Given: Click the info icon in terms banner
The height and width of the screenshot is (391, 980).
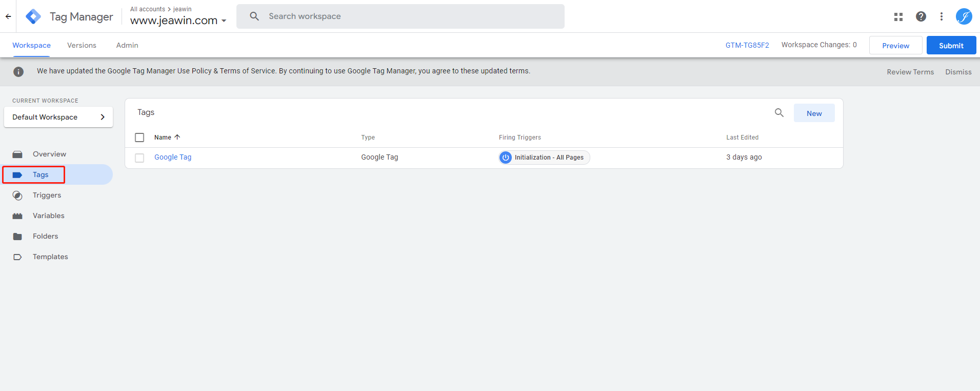Looking at the screenshot, I should click(18, 72).
